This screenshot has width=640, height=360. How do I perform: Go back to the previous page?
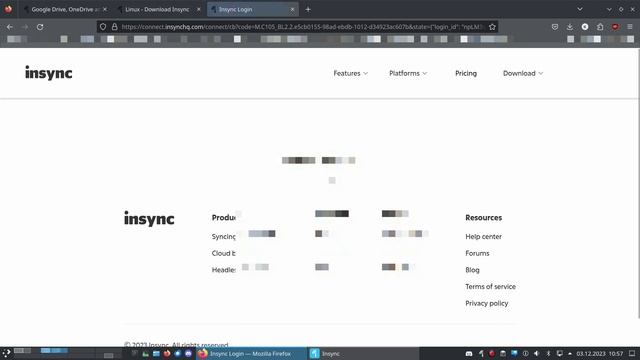[10, 27]
